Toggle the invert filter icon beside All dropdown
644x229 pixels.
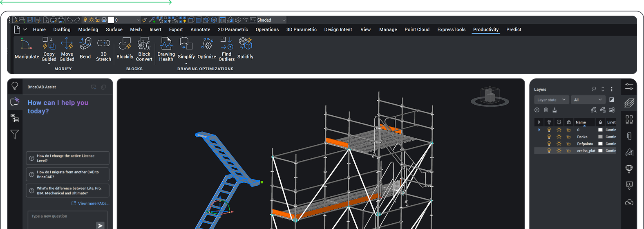point(611,100)
